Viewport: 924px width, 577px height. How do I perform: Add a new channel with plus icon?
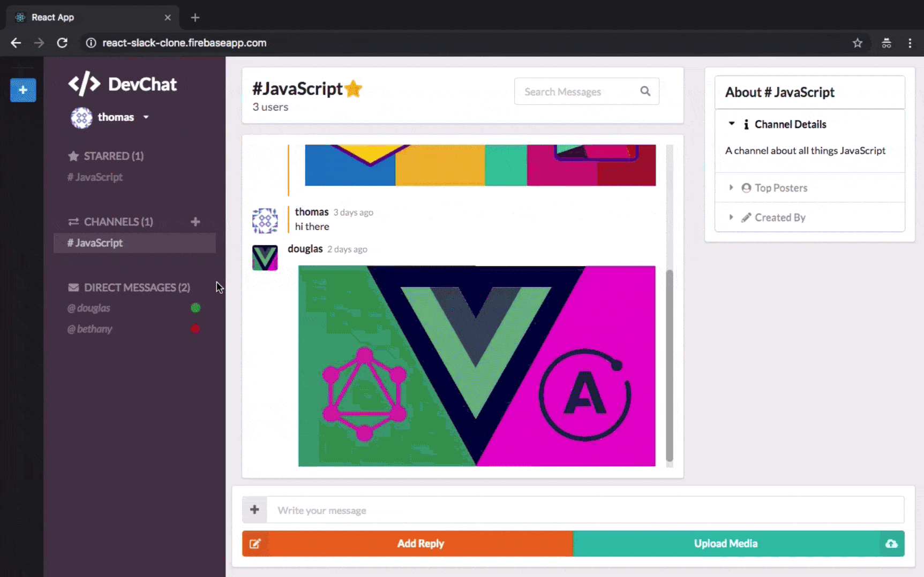pyautogui.click(x=196, y=222)
